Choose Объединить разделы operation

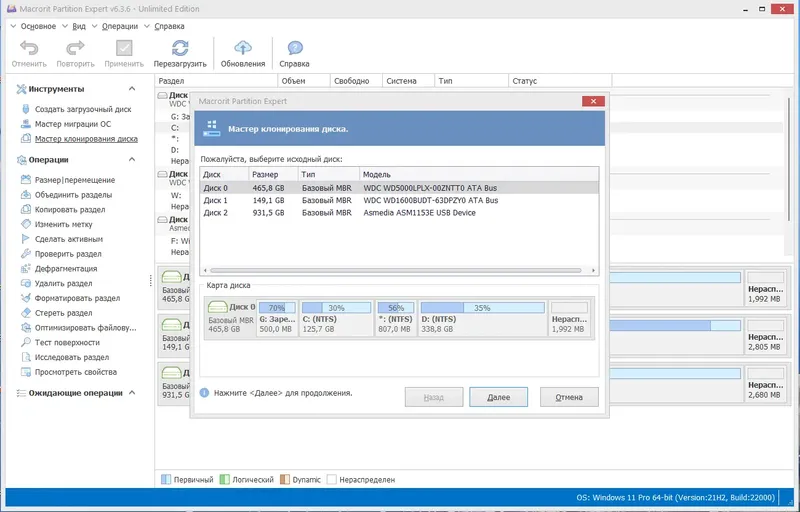tap(73, 195)
